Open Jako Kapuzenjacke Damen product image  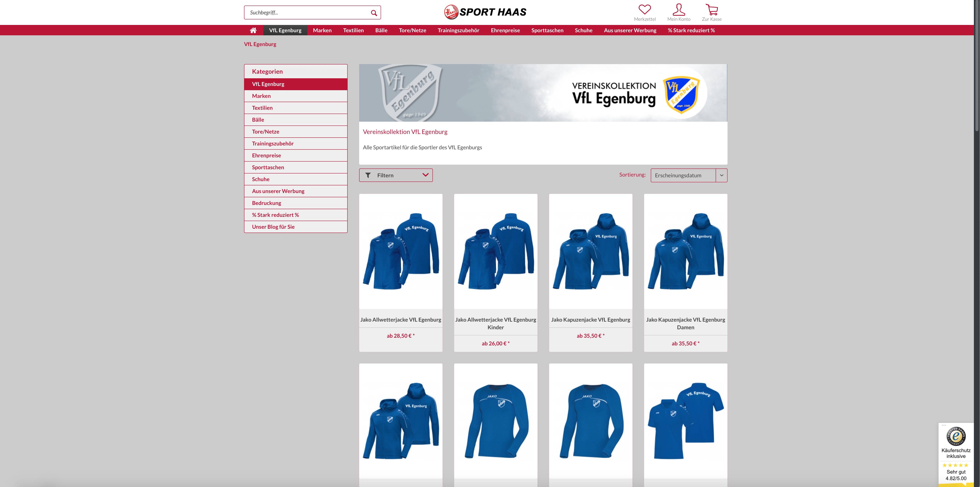pos(685,252)
